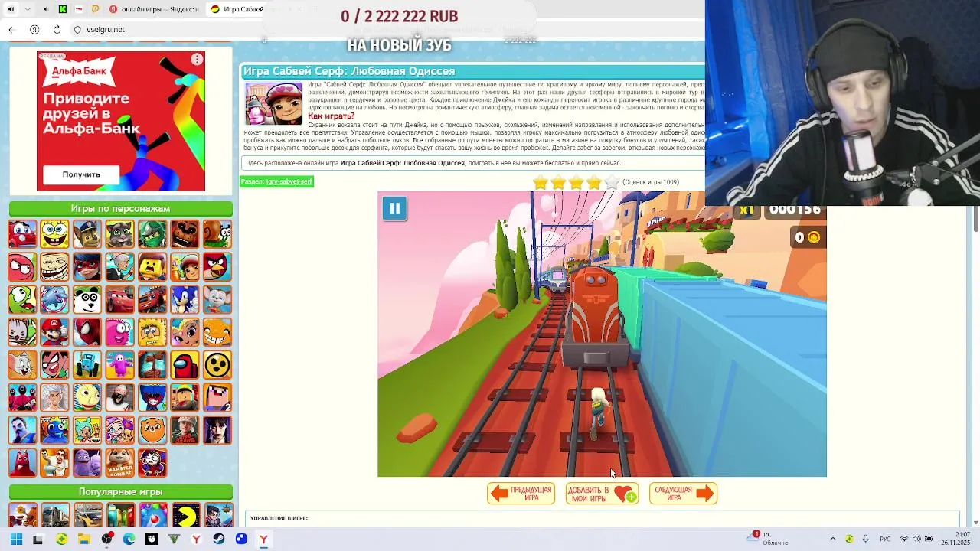This screenshot has height=551, width=980.
Task: Open the Windows Start menu
Action: (15, 539)
